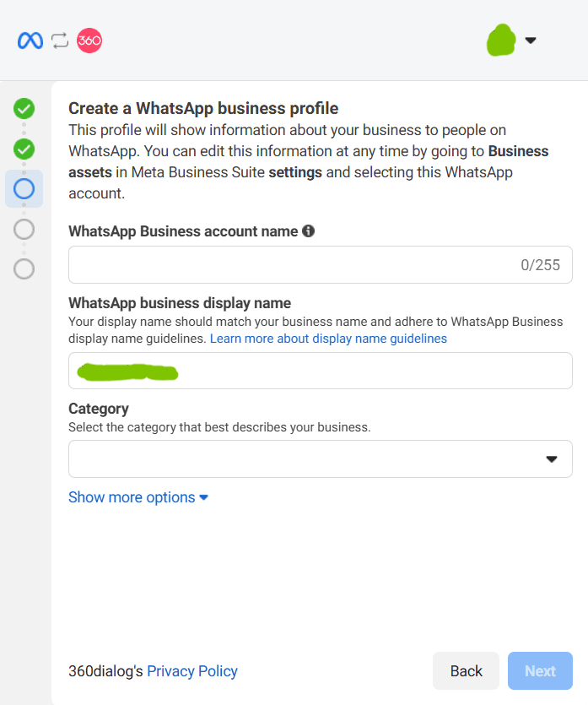Click the green profile avatar
Viewport: 588px width, 705px height.
(x=502, y=41)
